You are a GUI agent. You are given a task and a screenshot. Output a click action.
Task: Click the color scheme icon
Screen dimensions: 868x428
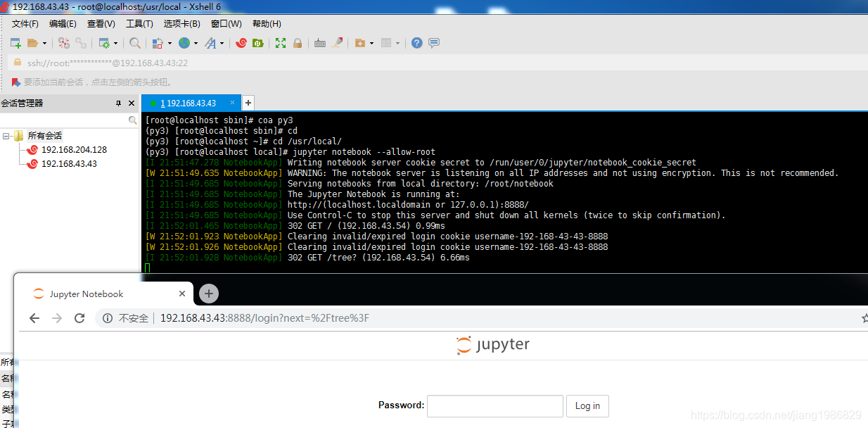coord(158,43)
